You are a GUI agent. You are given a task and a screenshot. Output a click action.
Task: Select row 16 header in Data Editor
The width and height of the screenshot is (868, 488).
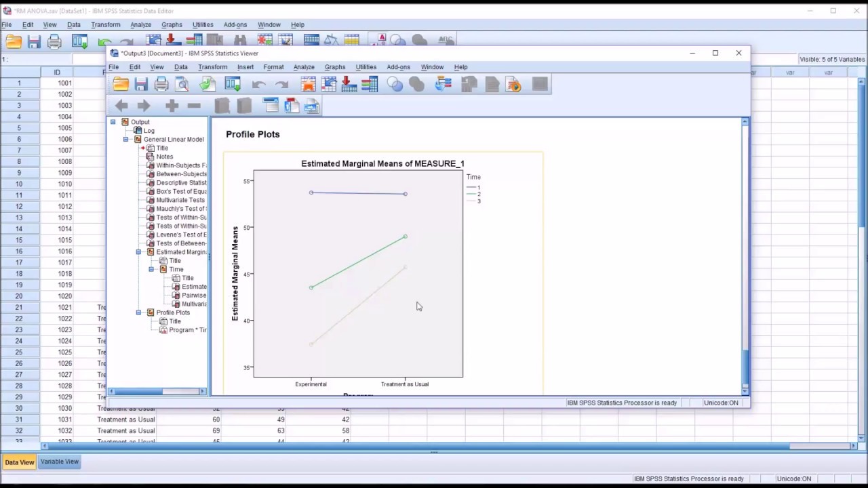[20, 251]
